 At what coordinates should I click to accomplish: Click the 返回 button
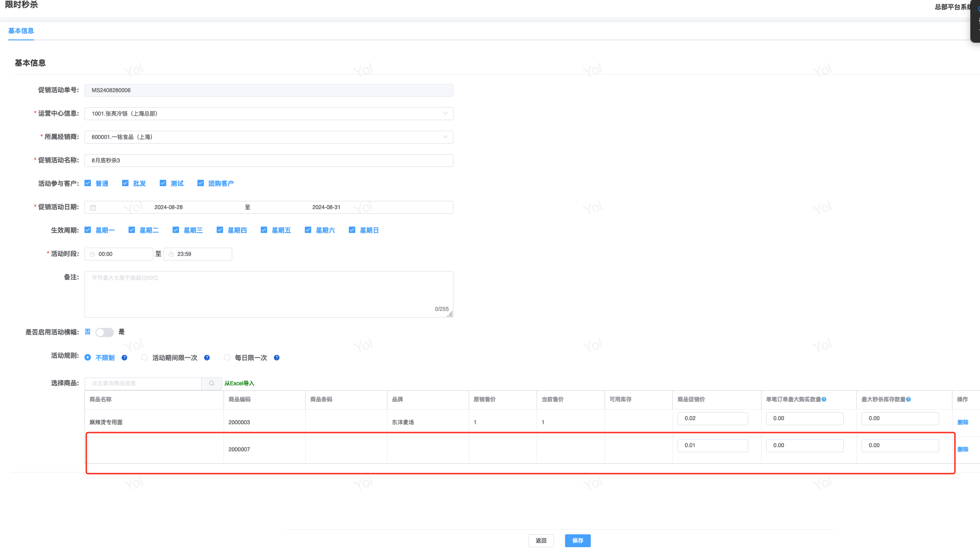click(541, 541)
